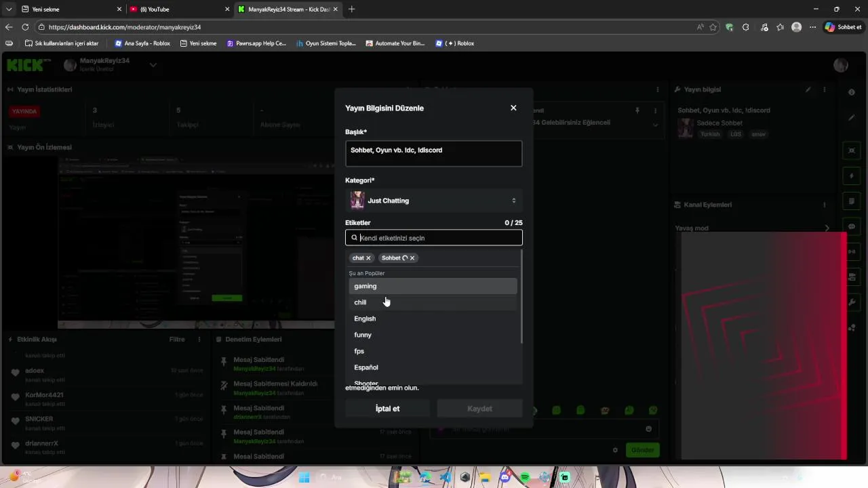This screenshot has width=868, height=488.
Task: Open File Explorer from the taskbar
Action: click(485, 477)
